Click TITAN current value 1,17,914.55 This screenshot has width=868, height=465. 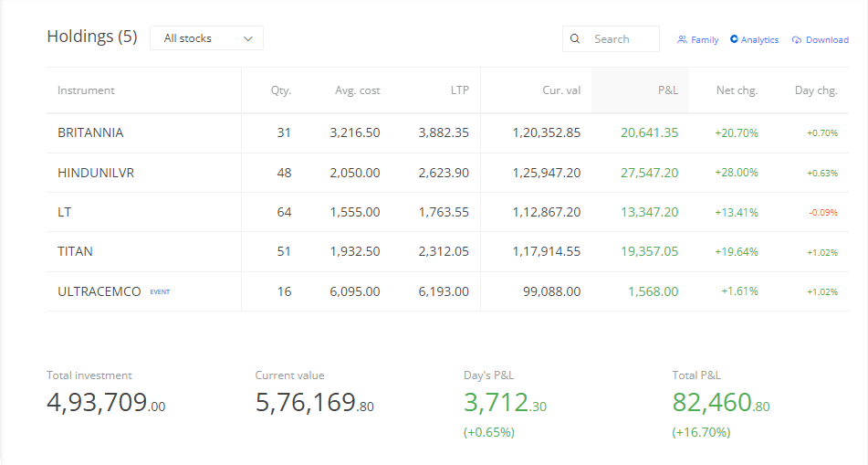(547, 251)
